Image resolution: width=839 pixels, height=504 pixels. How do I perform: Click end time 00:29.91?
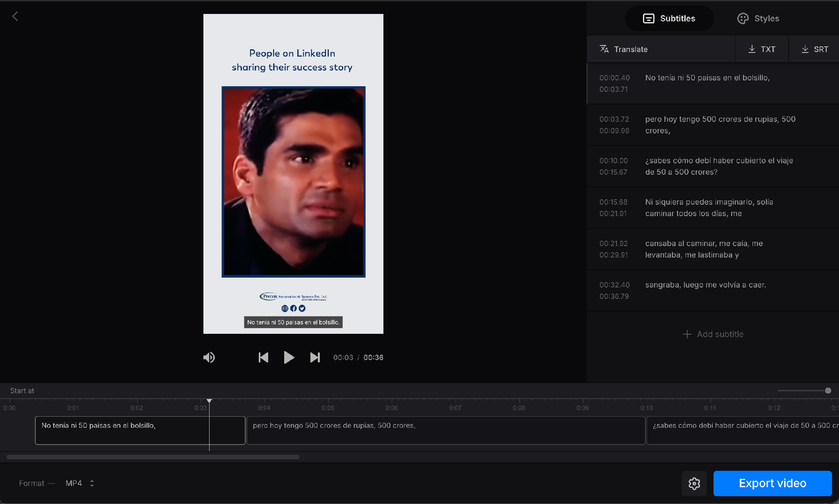coord(613,255)
